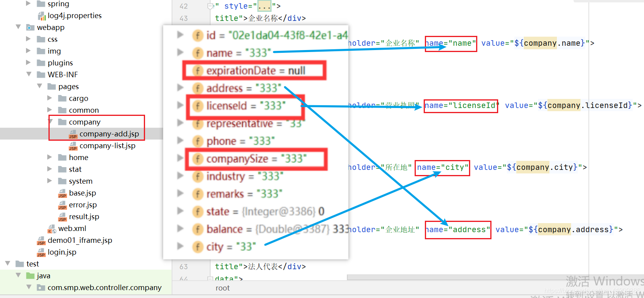Expand the balance Double variable

tap(181, 228)
